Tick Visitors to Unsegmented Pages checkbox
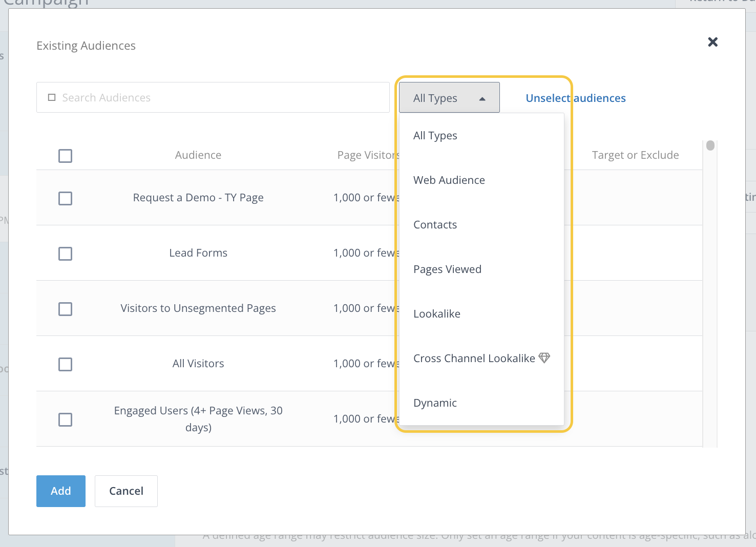Screen dimensions: 756x547 (x=65, y=309)
